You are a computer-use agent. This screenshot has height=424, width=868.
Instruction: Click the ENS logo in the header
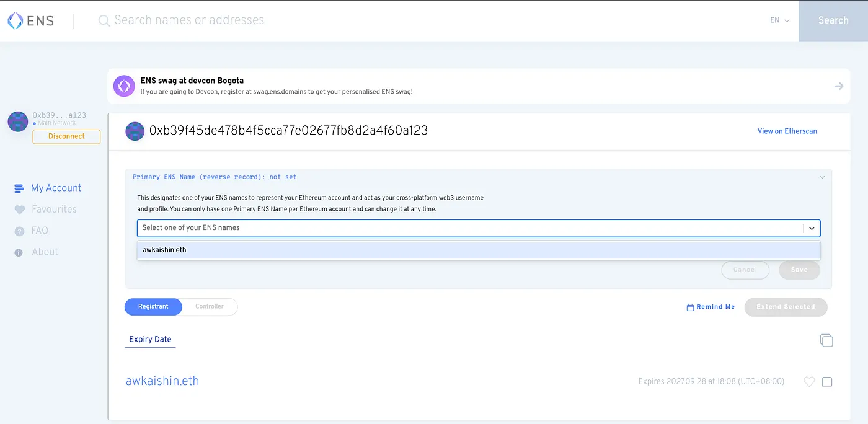pos(30,20)
